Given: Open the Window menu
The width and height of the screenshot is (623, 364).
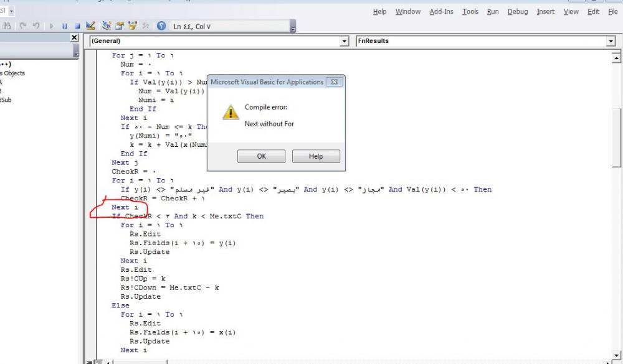Looking at the screenshot, I should point(407,12).
